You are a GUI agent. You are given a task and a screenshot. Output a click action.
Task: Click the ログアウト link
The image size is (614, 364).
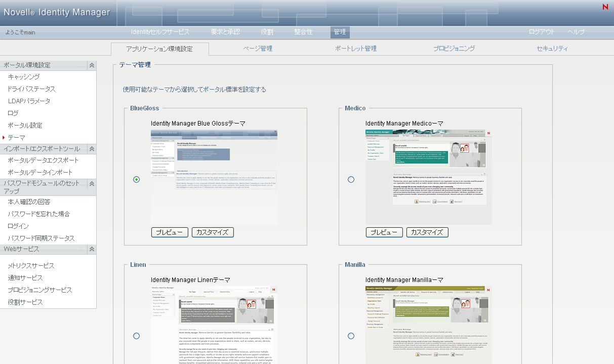click(x=542, y=32)
